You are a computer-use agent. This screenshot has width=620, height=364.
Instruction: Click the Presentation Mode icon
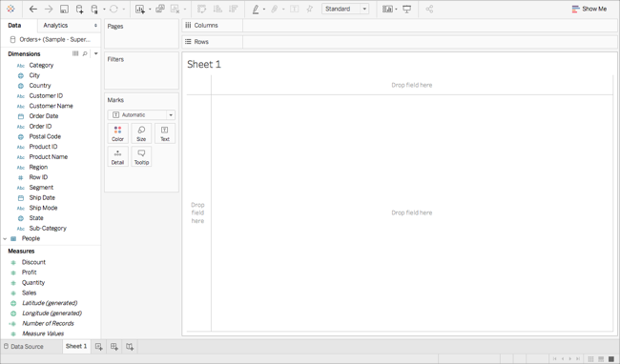[x=407, y=9]
